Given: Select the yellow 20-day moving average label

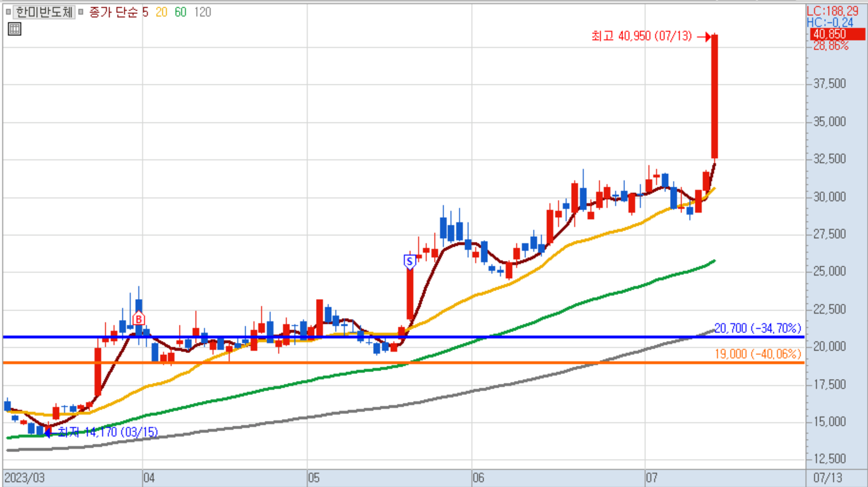Looking at the screenshot, I should [x=161, y=12].
